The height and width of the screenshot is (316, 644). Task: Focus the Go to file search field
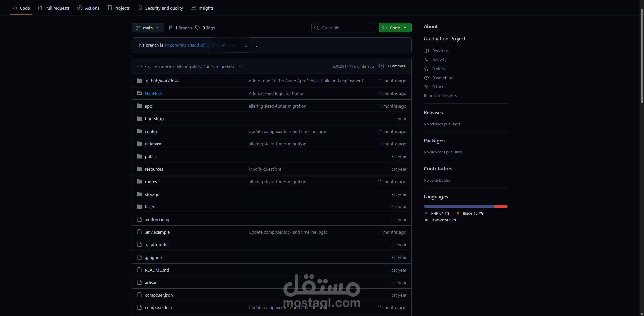tap(344, 28)
